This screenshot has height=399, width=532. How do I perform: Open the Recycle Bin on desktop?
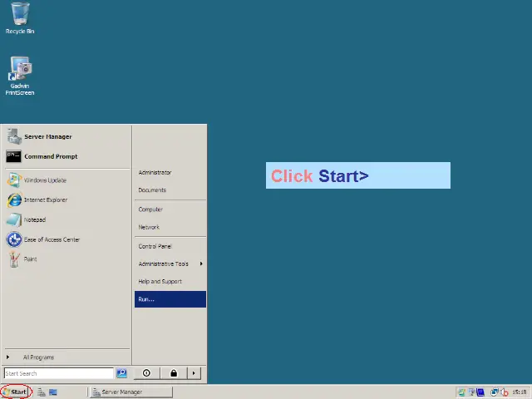coord(20,15)
